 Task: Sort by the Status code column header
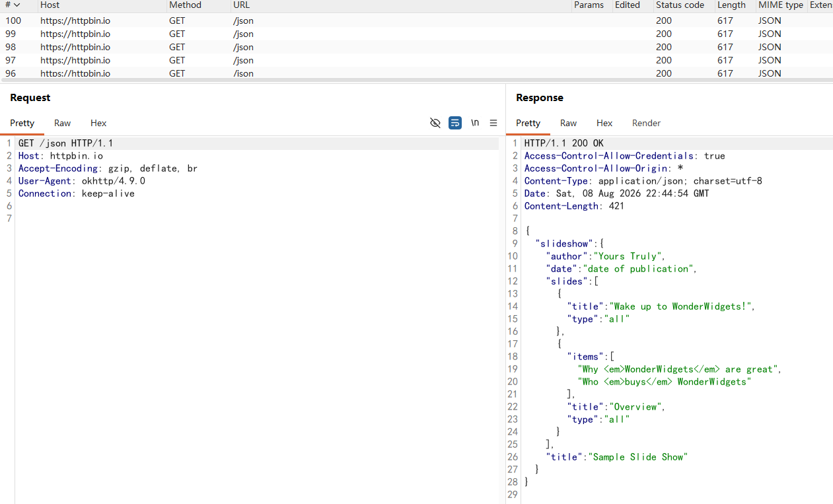pos(680,5)
